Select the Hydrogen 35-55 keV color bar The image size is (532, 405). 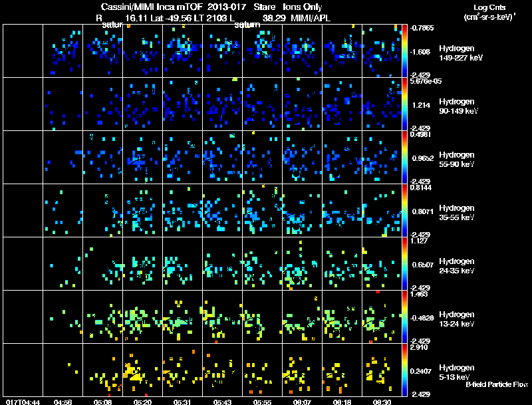click(404, 210)
